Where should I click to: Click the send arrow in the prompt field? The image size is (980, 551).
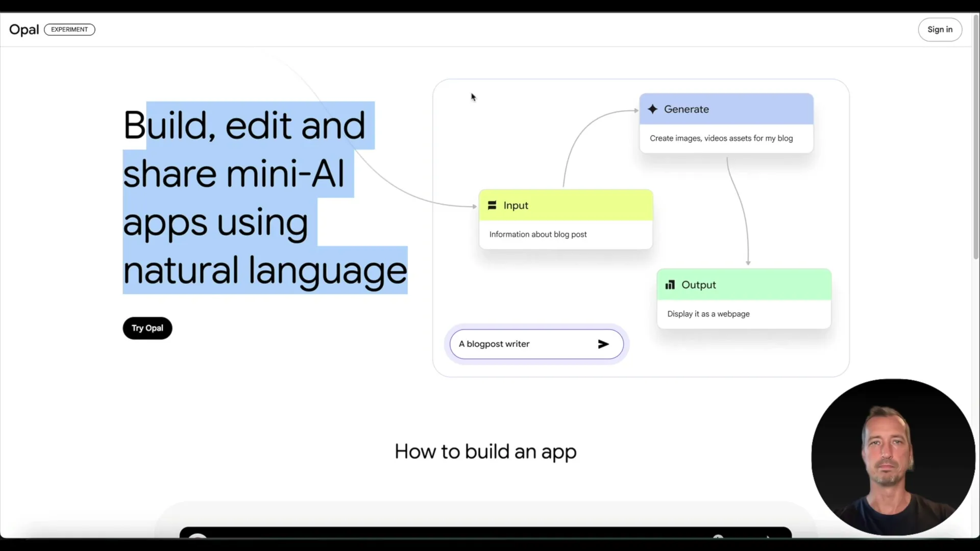603,344
